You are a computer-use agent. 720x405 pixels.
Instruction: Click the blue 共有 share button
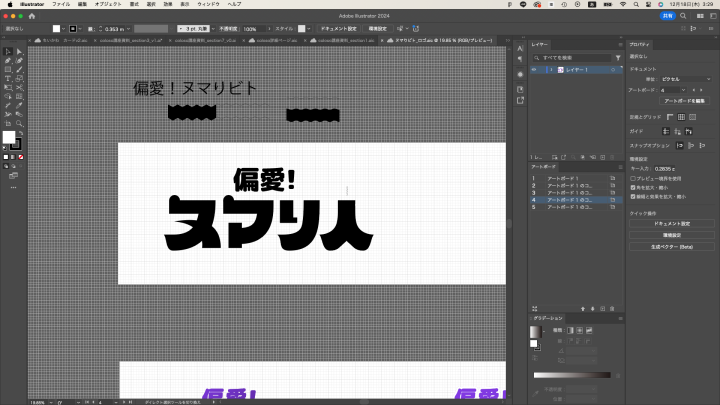click(x=668, y=16)
